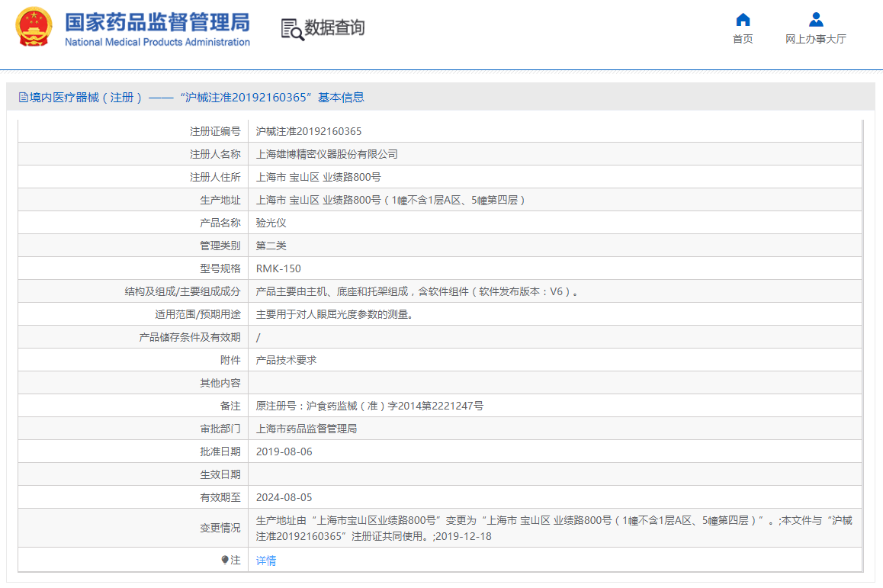This screenshot has height=588, width=883.
Task: Click the 注册人住所 label
Action: coord(215,178)
